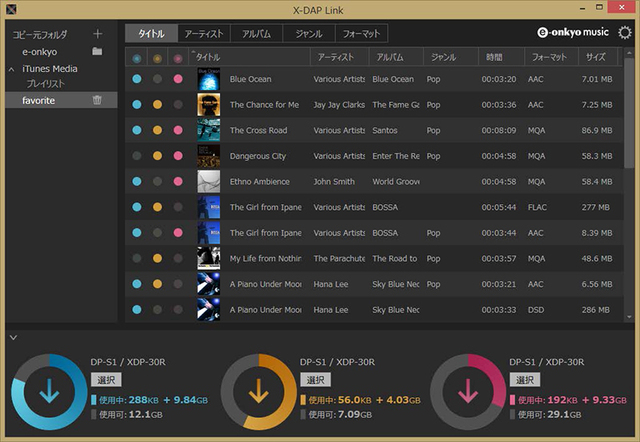
Task: Toggle the pink dot for Ethno Ambience
Action: (178, 182)
